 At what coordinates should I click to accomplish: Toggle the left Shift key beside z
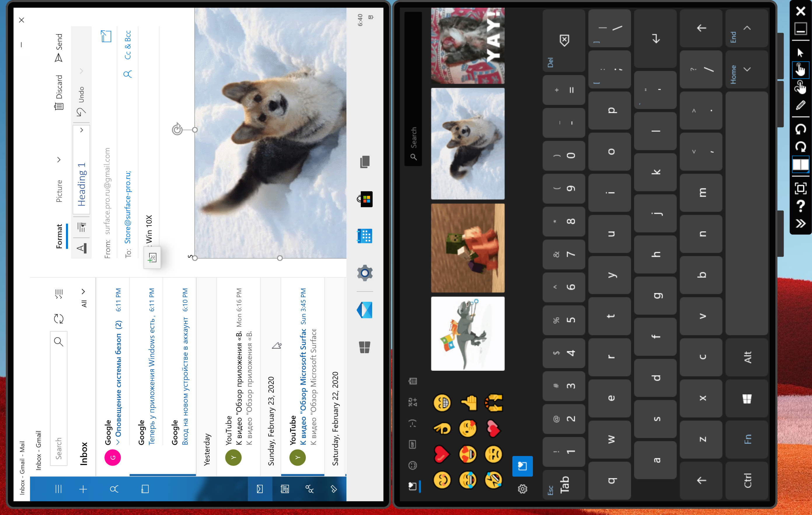click(x=701, y=480)
